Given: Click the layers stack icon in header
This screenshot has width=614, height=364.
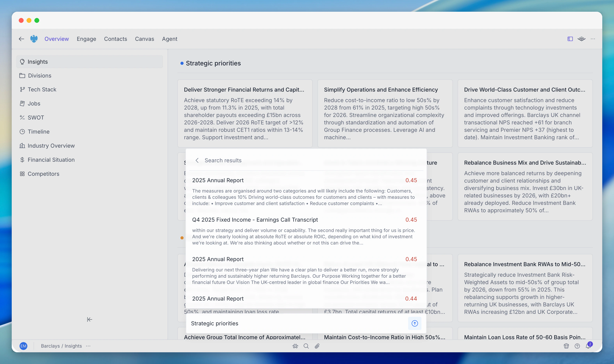Looking at the screenshot, I should pyautogui.click(x=581, y=39).
